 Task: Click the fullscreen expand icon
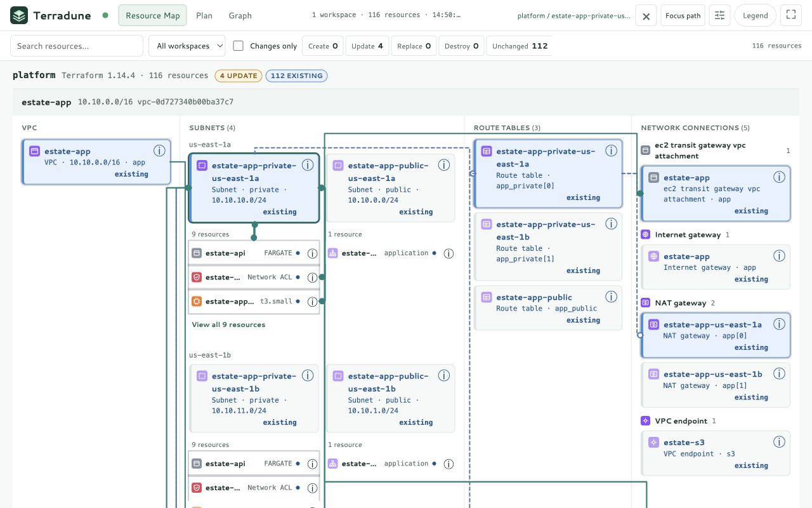(791, 15)
